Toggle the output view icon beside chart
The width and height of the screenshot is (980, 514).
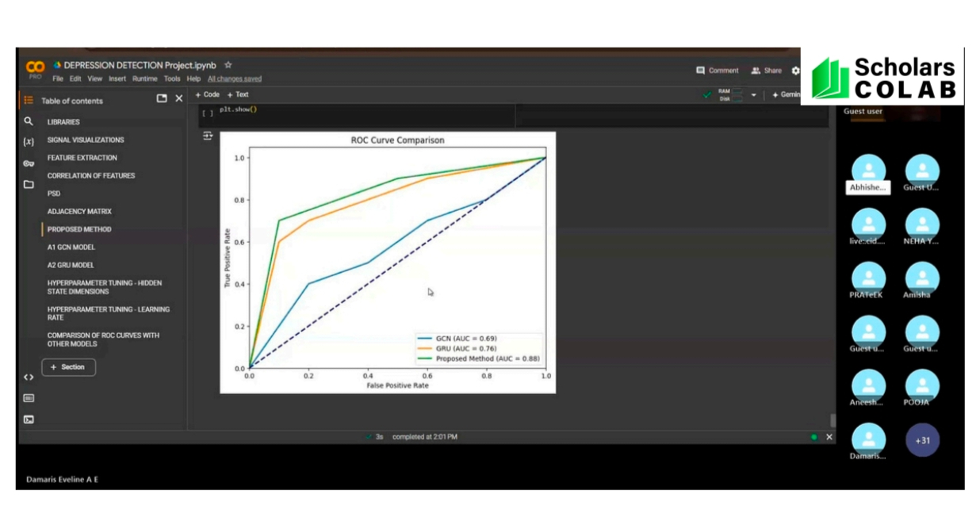coord(208,136)
